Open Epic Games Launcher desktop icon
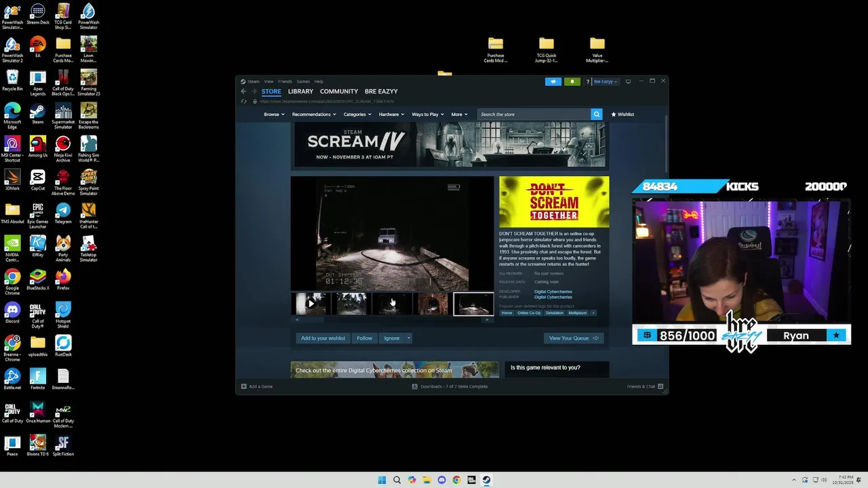The height and width of the screenshot is (488, 868). click(38, 216)
